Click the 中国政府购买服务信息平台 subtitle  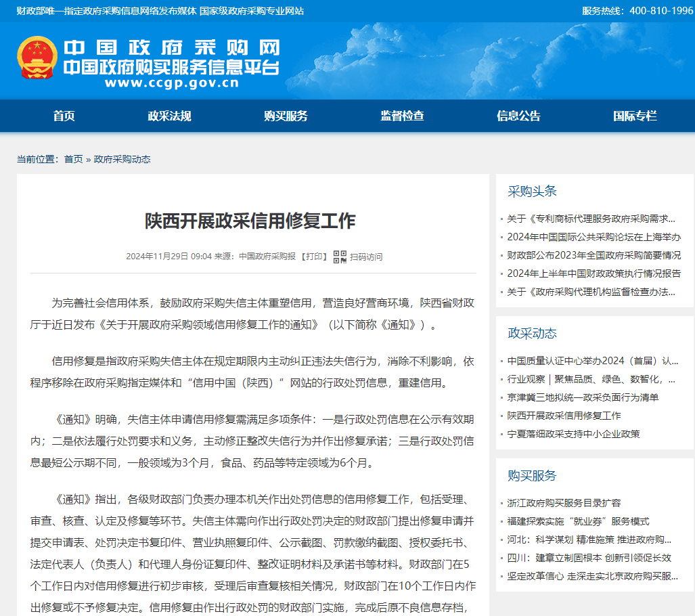pyautogui.click(x=172, y=68)
